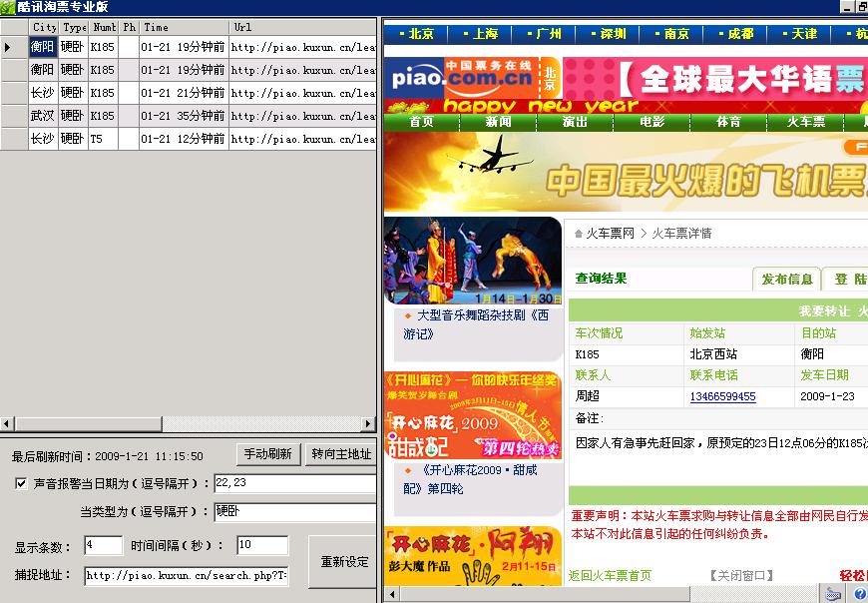Open the 上海 city link
The width and height of the screenshot is (868, 603).
(x=485, y=34)
